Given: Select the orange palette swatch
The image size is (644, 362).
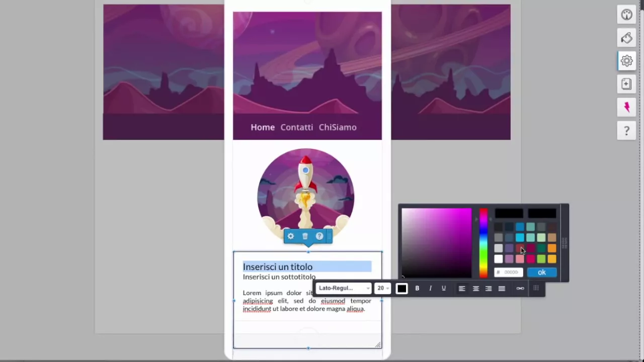Looking at the screenshot, I should 552,248.
